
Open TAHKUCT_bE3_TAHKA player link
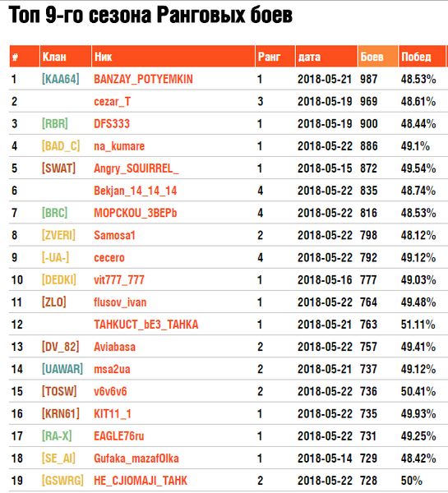[146, 325]
